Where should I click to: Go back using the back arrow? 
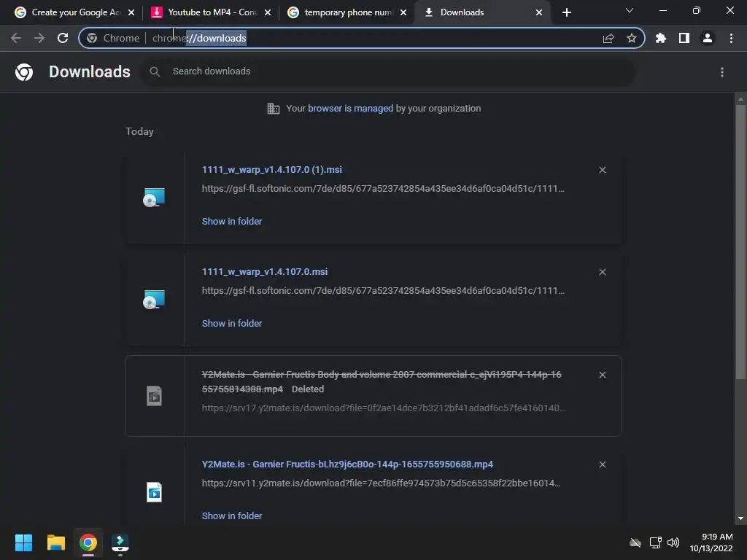16,38
